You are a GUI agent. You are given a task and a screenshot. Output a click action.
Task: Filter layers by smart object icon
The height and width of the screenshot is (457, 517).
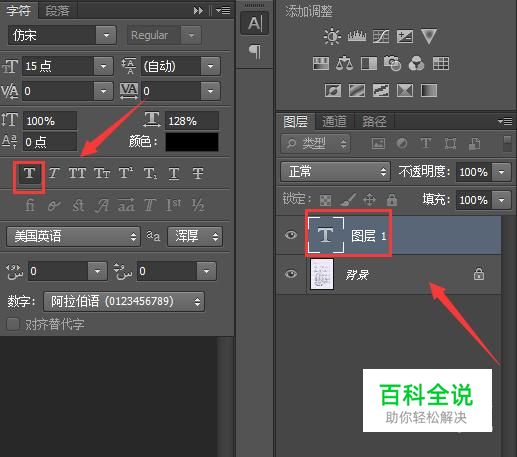(474, 144)
